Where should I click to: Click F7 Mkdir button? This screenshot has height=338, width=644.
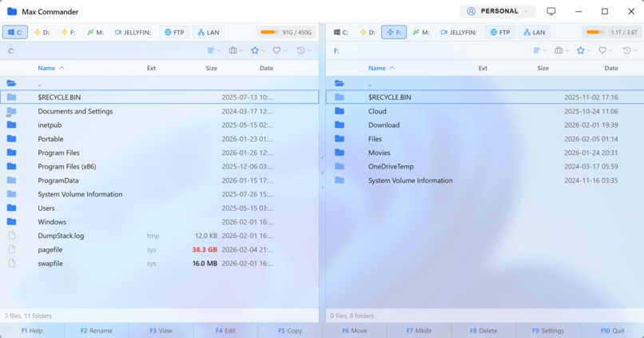(x=419, y=331)
